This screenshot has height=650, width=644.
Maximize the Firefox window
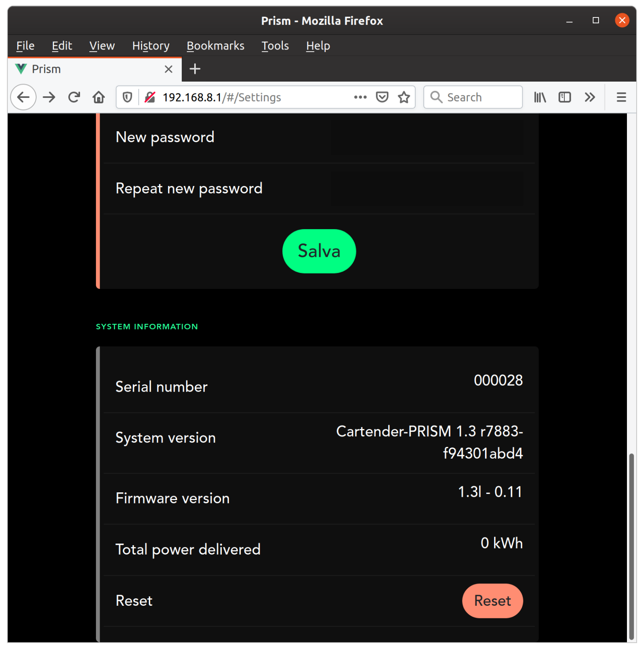596,21
